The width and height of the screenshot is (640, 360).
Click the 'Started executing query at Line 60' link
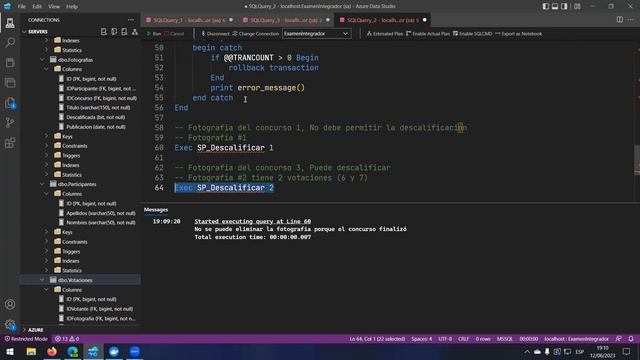252,221
